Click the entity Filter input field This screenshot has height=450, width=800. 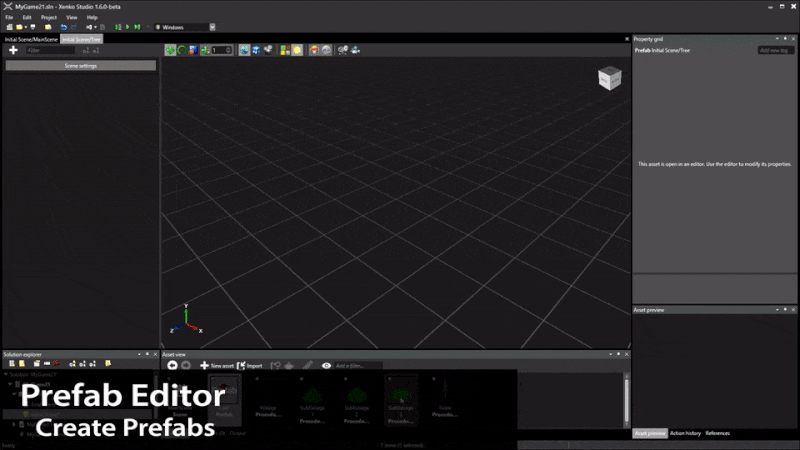(50, 50)
